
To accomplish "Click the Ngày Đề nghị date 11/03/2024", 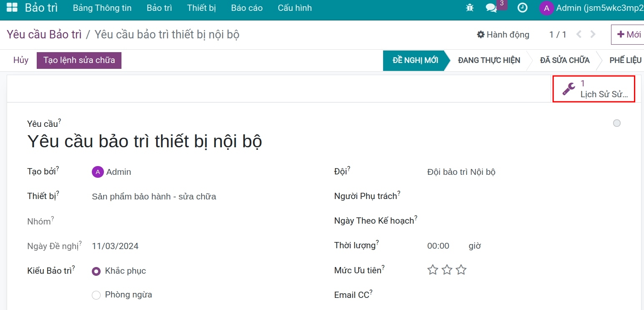I will click(115, 246).
